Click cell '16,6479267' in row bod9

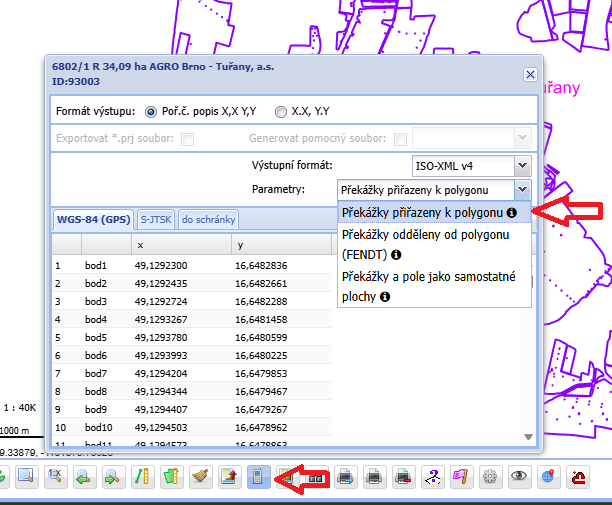pos(261,410)
